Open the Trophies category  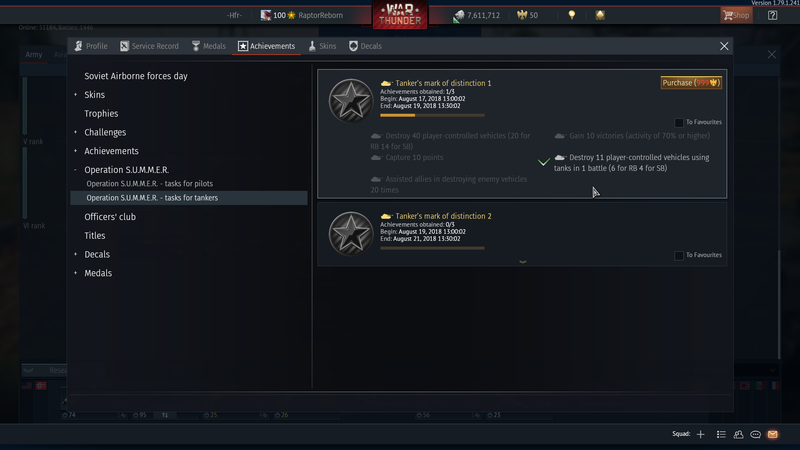click(101, 113)
